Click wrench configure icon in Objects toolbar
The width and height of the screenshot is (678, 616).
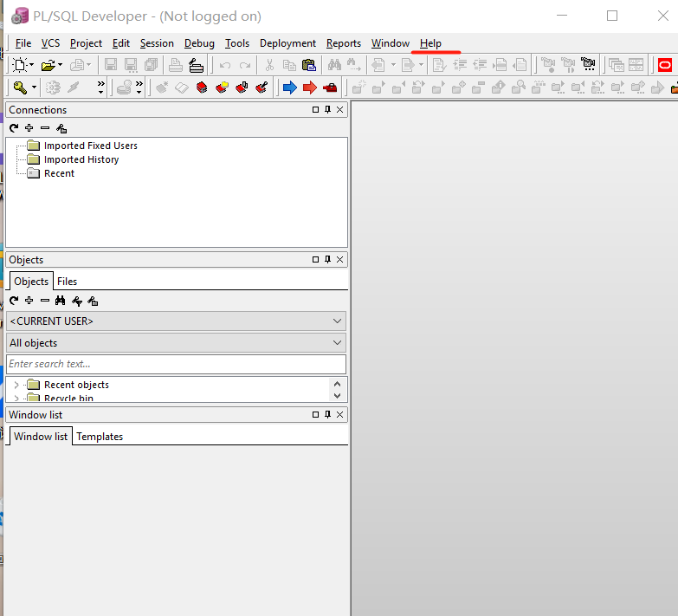pos(93,302)
